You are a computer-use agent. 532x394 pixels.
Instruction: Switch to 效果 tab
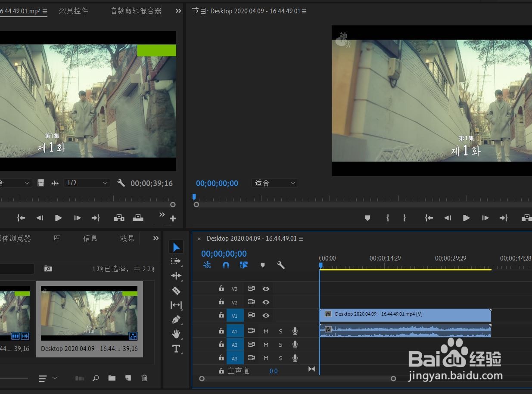127,238
